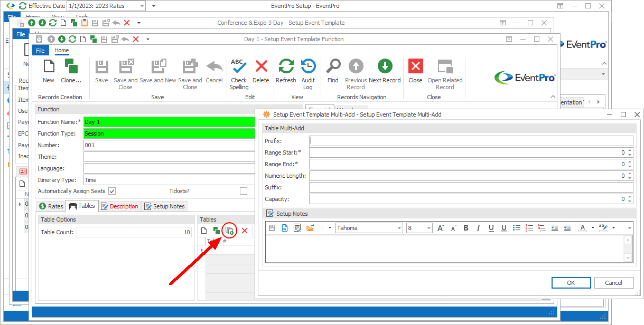Click Multi-Add tables icon in Tables toolbar
Viewport: 644px width, 325px height.
[229, 231]
